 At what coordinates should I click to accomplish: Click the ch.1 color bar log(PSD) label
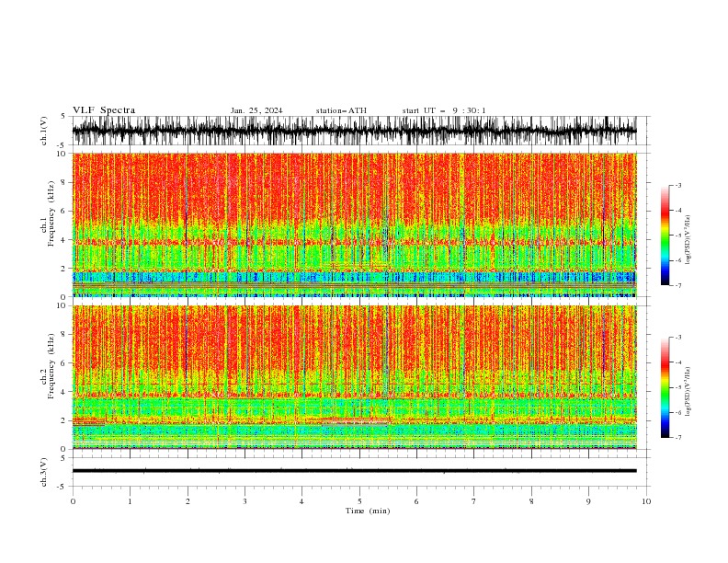pyautogui.click(x=688, y=240)
